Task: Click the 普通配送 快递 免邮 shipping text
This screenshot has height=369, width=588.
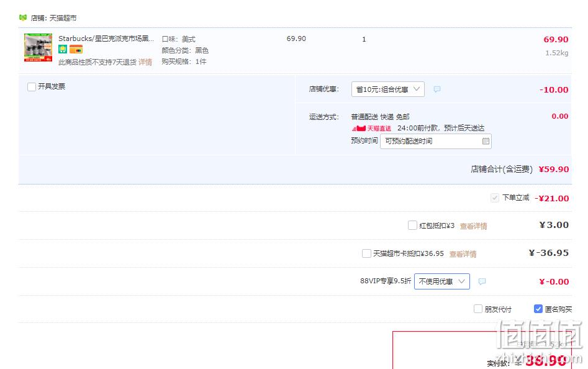Action: point(380,117)
